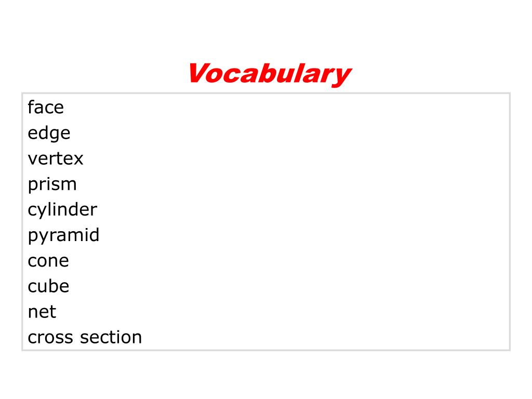Select the word face in the list
This screenshot has width=532, height=399.
click(x=46, y=107)
